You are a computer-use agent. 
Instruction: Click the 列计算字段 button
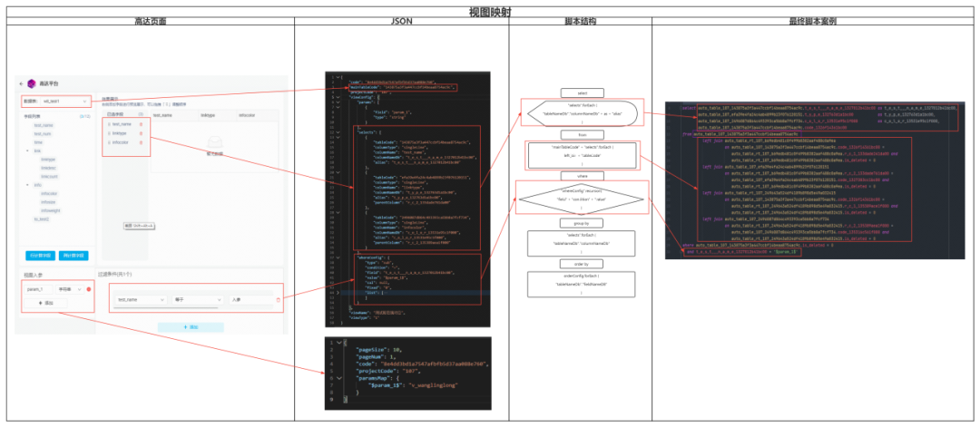[73, 256]
